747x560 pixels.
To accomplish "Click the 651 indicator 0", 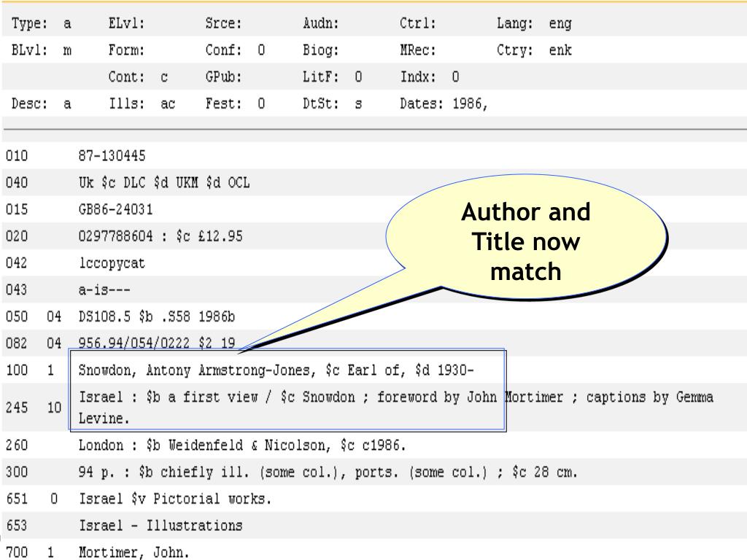I will point(54,499).
